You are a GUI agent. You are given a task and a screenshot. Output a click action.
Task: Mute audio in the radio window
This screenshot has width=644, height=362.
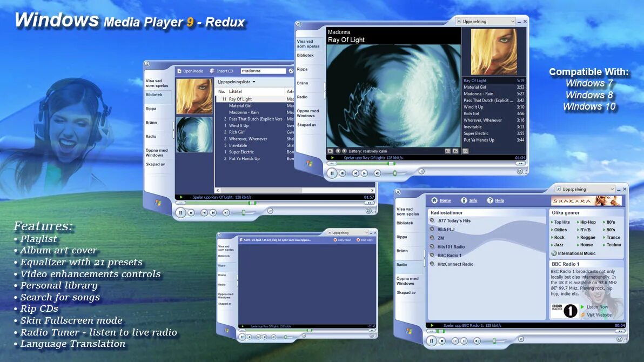point(477,341)
